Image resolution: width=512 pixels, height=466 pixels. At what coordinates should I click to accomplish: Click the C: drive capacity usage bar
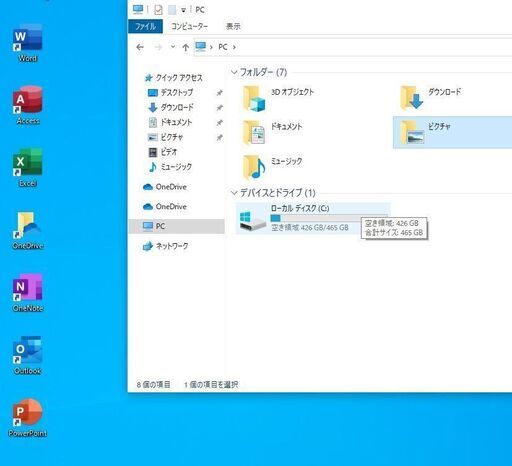click(x=329, y=218)
